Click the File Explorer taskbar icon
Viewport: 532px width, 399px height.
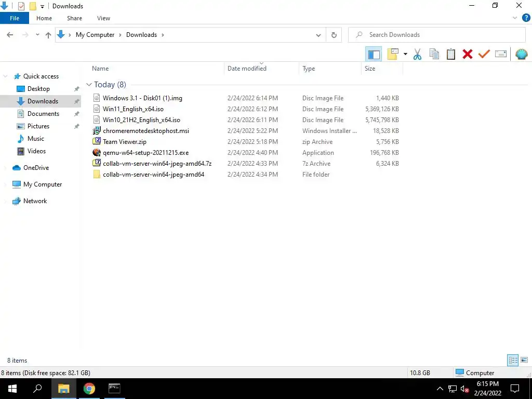pos(63,389)
